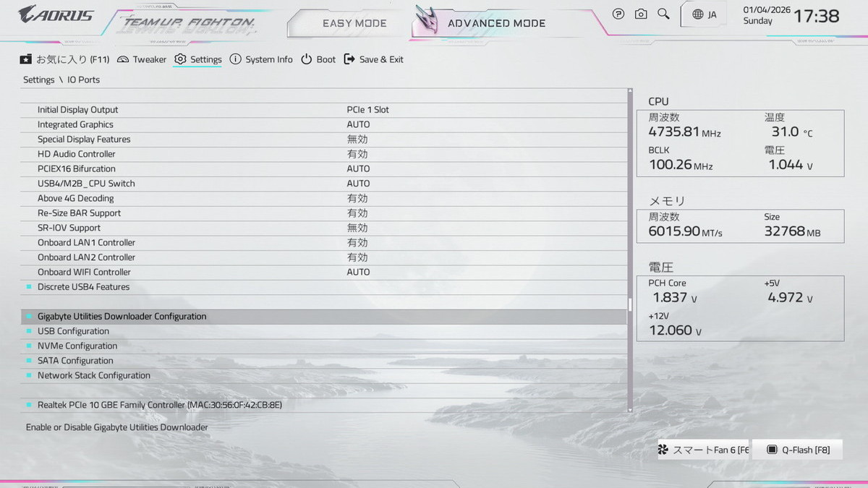Open the スマートFan 6 button
The height and width of the screenshot is (488, 868).
pos(703,450)
